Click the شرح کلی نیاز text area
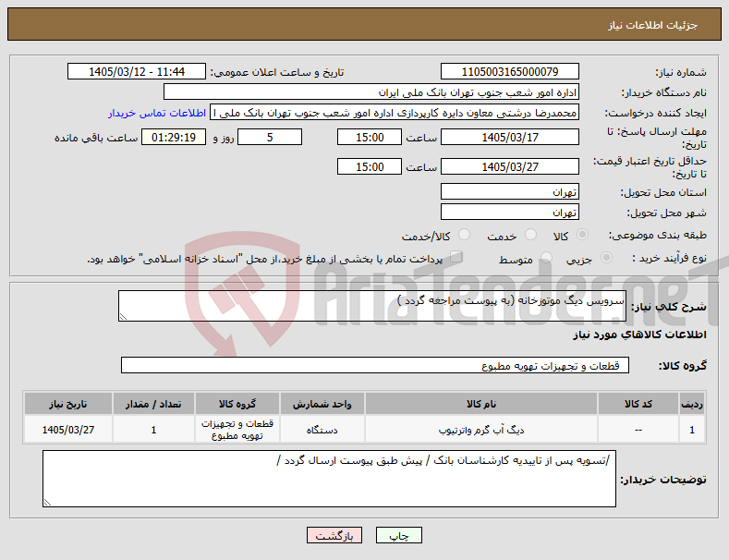729x560 pixels. tap(372, 306)
